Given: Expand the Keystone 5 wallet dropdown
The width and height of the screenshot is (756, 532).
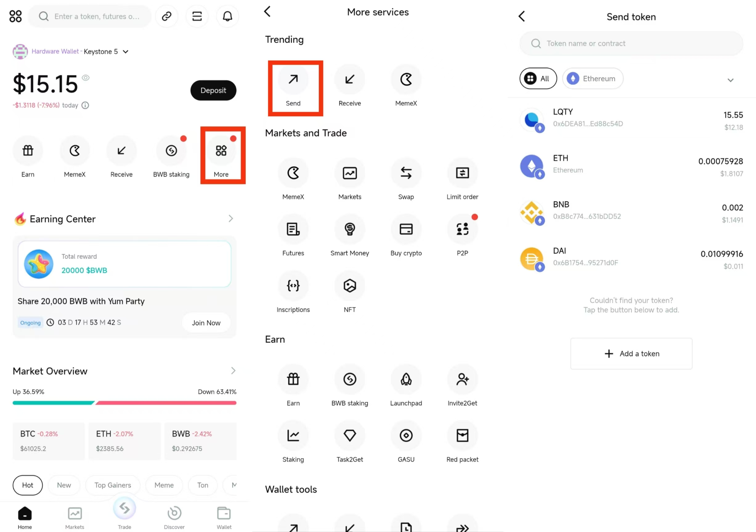Looking at the screenshot, I should (125, 52).
